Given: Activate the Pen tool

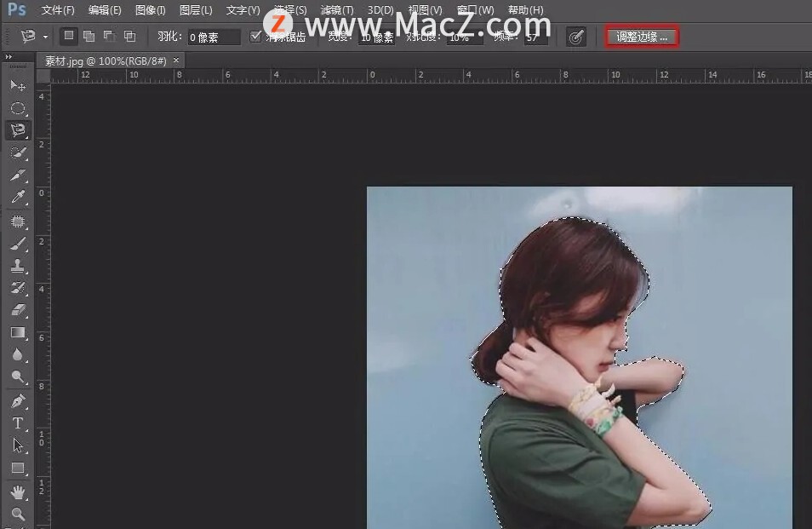Looking at the screenshot, I should (x=17, y=400).
